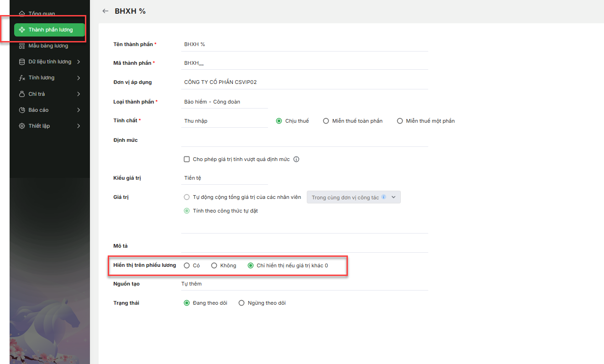This screenshot has width=604, height=364.
Task: Select Không for Hiển thị trên phiếu lương
Action: [214, 265]
